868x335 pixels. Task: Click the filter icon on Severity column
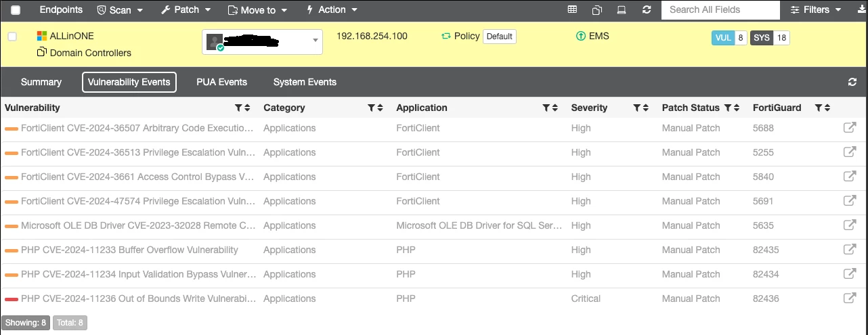(x=636, y=108)
